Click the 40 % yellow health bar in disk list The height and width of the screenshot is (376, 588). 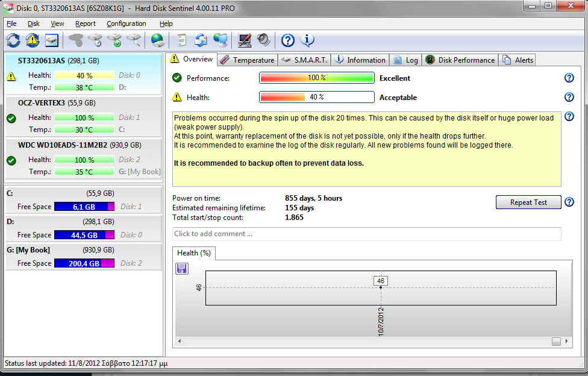84,75
